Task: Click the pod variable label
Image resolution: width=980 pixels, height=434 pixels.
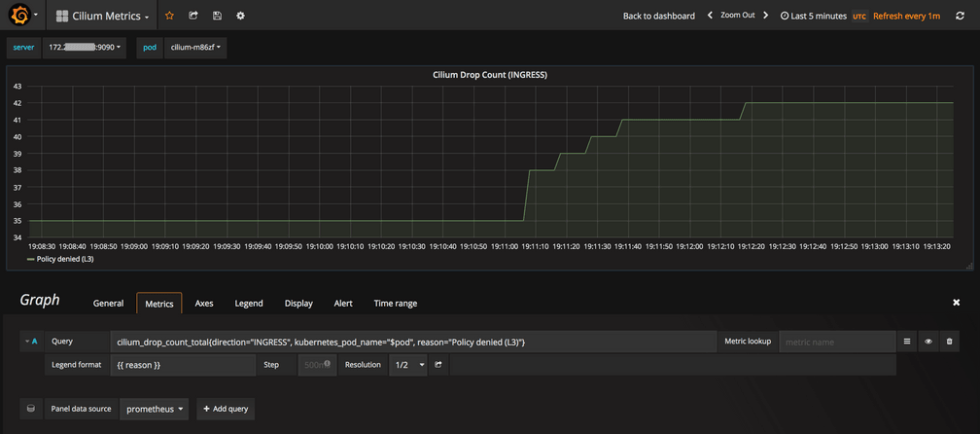Action: (x=150, y=48)
